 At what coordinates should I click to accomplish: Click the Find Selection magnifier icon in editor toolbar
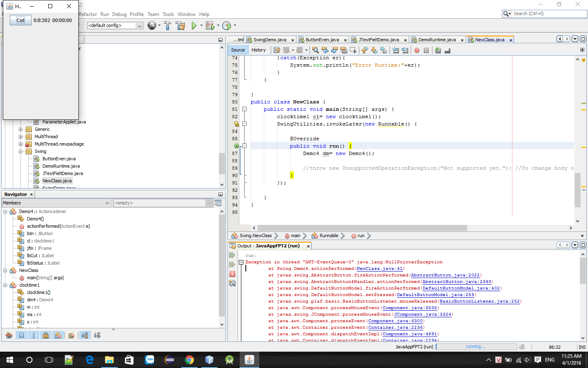pyautogui.click(x=315, y=50)
